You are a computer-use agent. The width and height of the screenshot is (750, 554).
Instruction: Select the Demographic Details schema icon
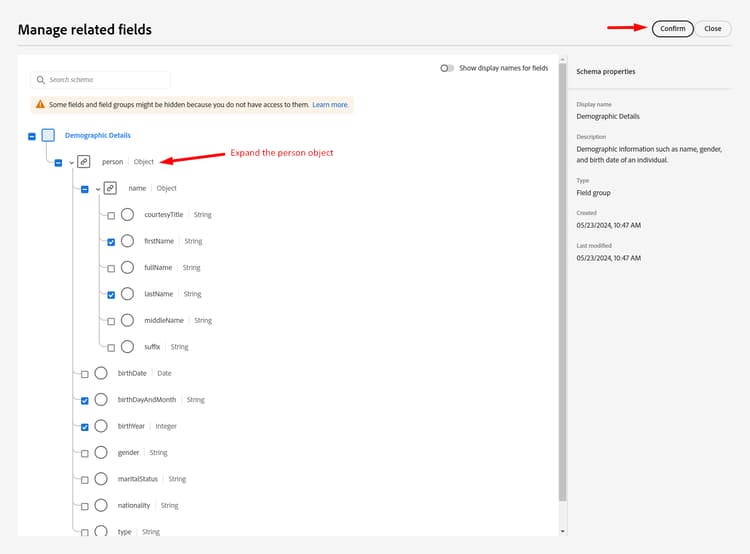pos(48,135)
